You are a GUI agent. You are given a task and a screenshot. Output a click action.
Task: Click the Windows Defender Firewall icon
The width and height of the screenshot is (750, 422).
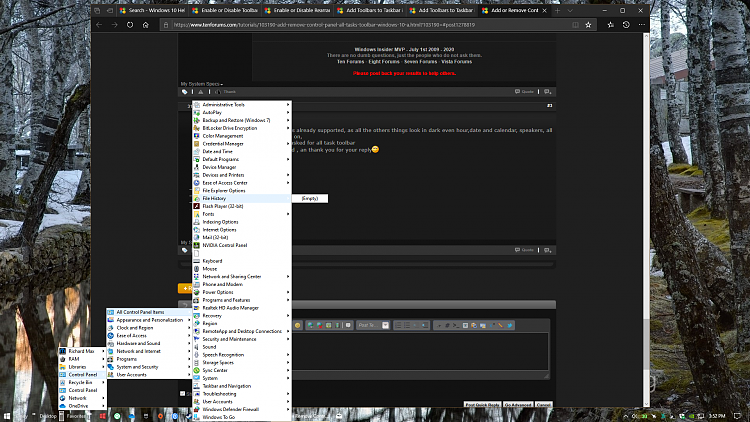(x=197, y=410)
